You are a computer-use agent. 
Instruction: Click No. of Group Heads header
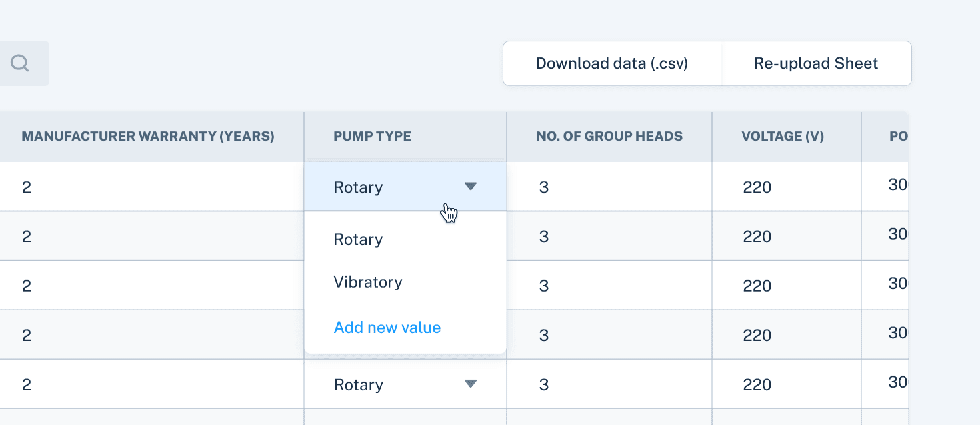pos(609,136)
